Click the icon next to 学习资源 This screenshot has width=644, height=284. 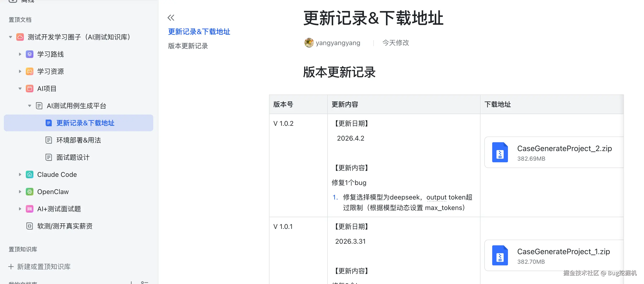[30, 71]
